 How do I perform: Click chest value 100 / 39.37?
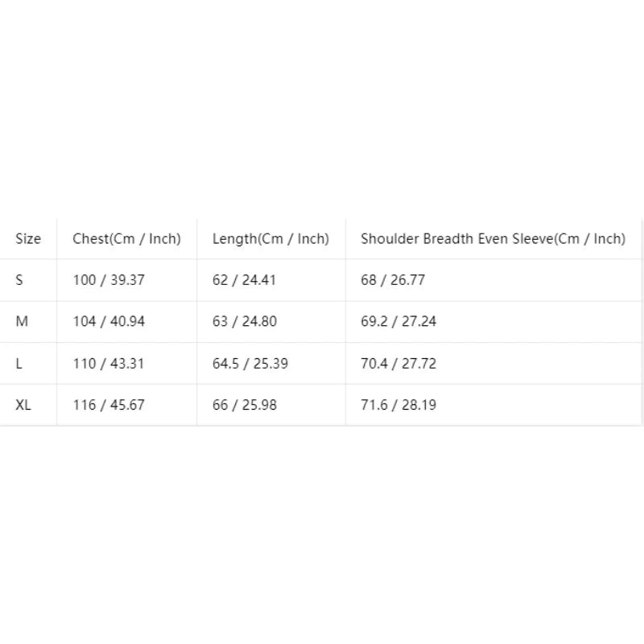click(109, 280)
